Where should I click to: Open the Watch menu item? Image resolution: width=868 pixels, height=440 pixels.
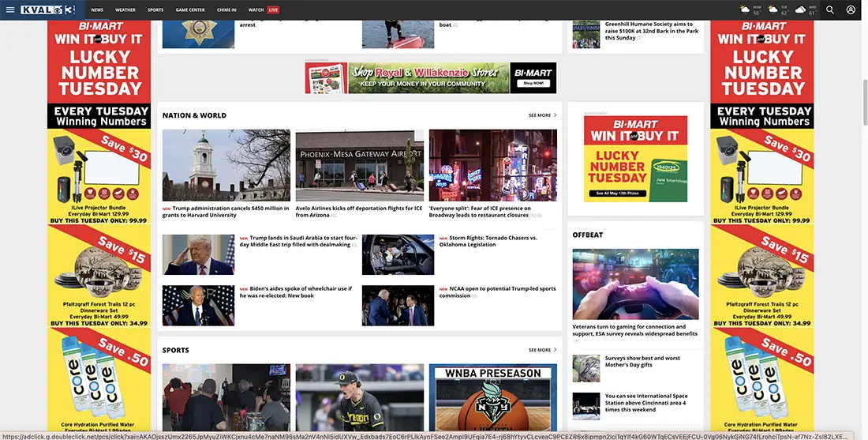point(256,10)
